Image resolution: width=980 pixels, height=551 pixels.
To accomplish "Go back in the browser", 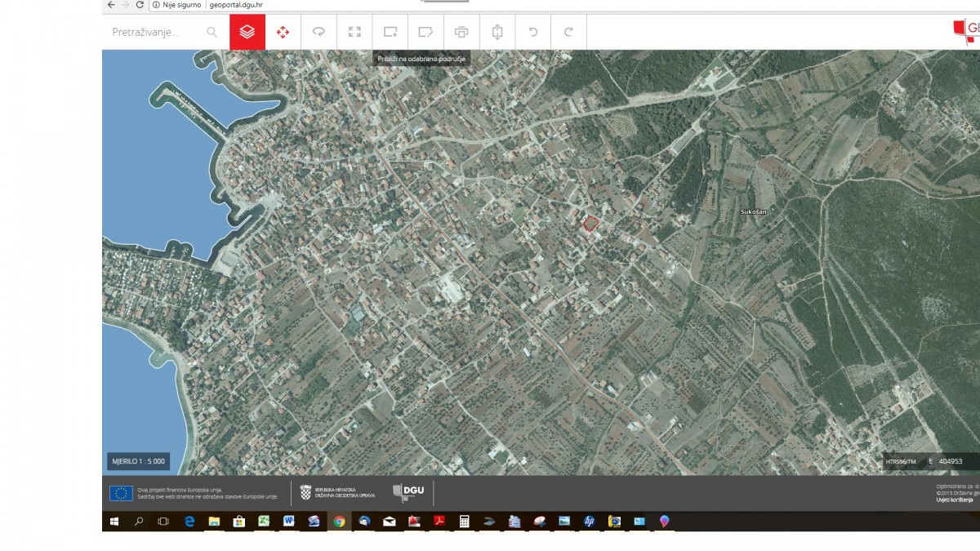I will pyautogui.click(x=111, y=4).
